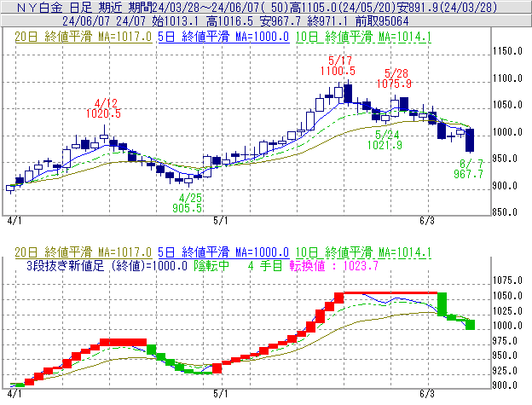Viewport: 532px width, 405px height.
Task: Click the red '5/17 1100.5' peak annotation
Action: tap(338, 66)
